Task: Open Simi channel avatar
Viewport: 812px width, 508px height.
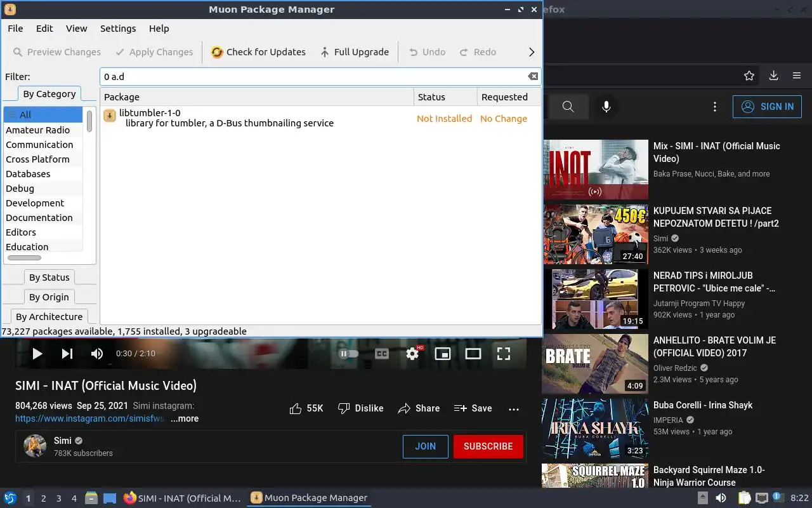Action: pos(35,446)
